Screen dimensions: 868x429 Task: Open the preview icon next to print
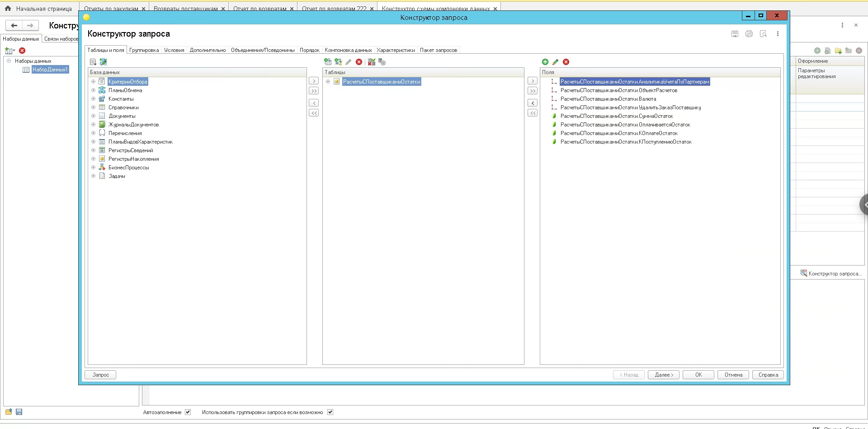click(763, 34)
